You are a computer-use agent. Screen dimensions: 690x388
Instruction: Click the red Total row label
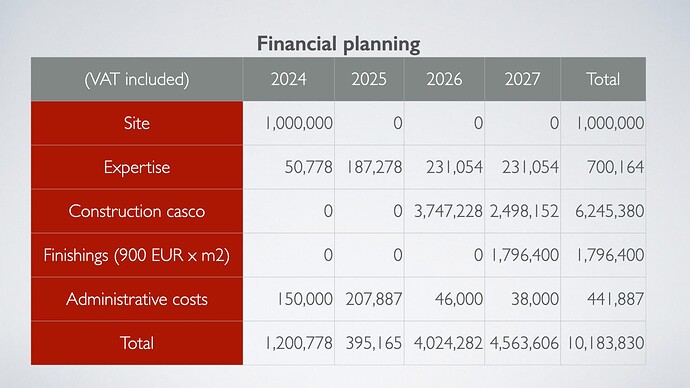pyautogui.click(x=137, y=343)
